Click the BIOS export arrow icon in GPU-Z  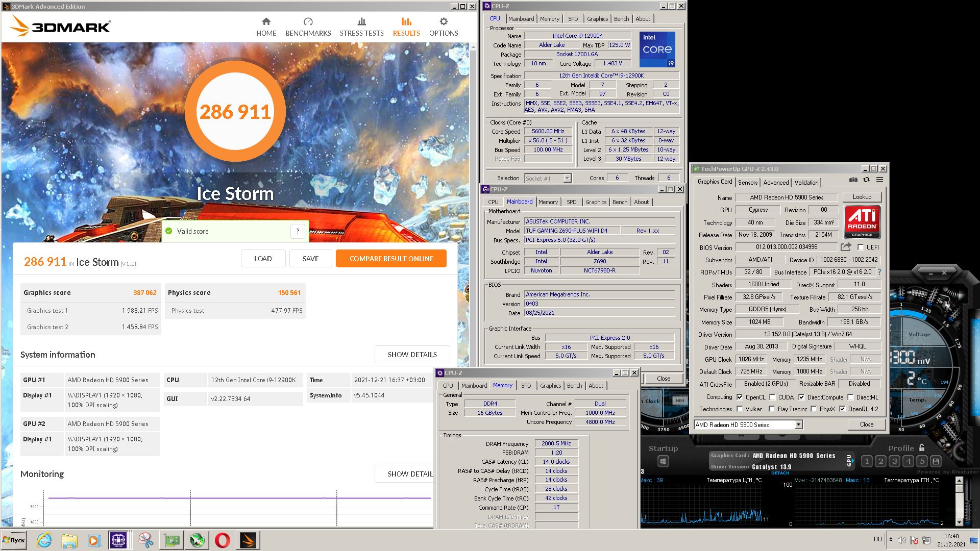(846, 247)
